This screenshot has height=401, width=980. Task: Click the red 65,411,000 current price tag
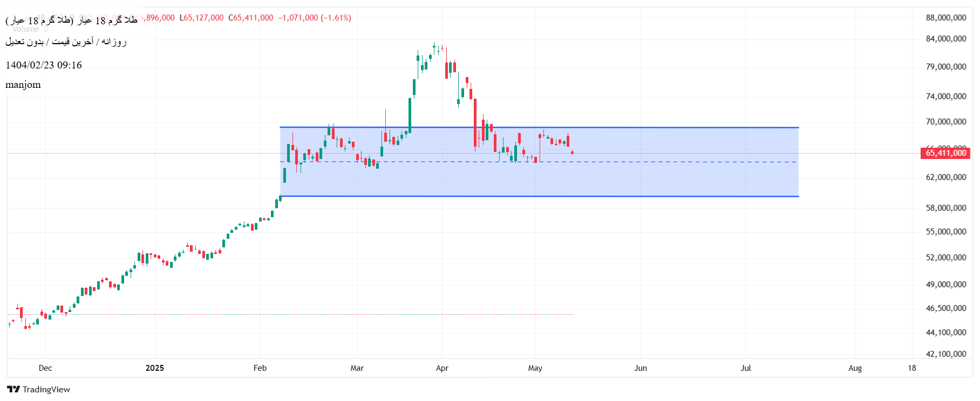[945, 153]
